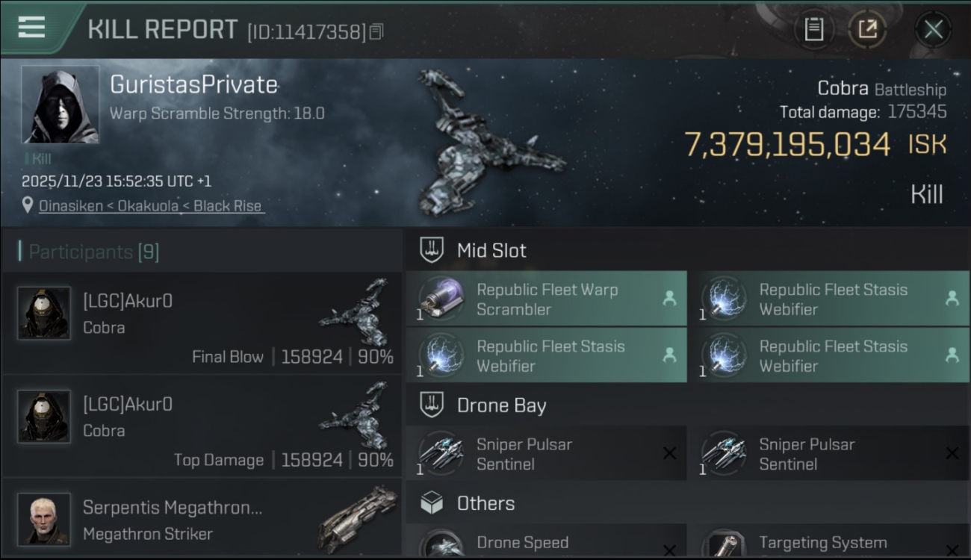Collapse the Others section

(x=485, y=503)
